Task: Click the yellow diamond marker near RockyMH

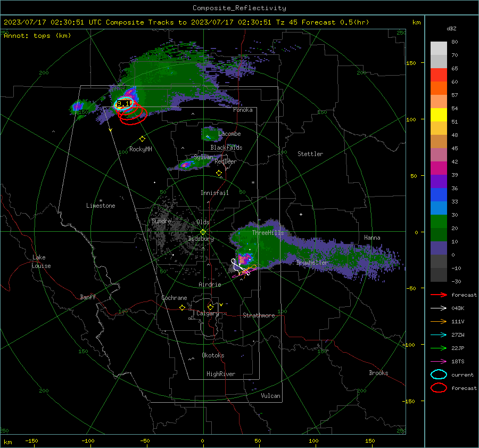Action: click(142, 139)
